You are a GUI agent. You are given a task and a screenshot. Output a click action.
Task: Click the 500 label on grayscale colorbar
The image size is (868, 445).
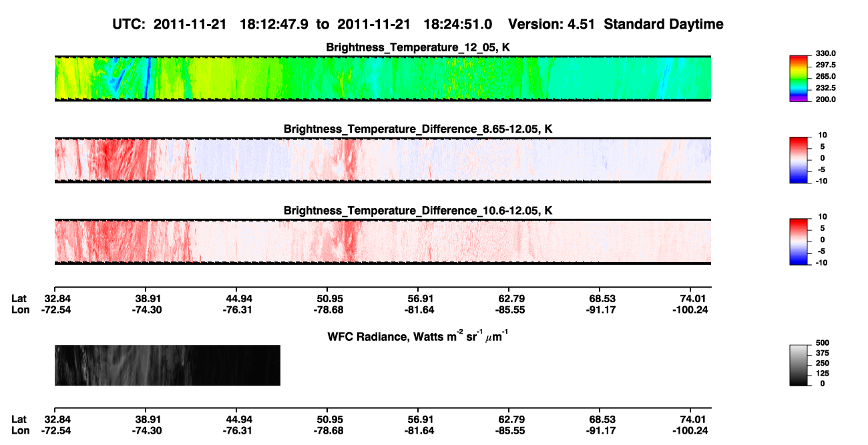[x=822, y=344]
